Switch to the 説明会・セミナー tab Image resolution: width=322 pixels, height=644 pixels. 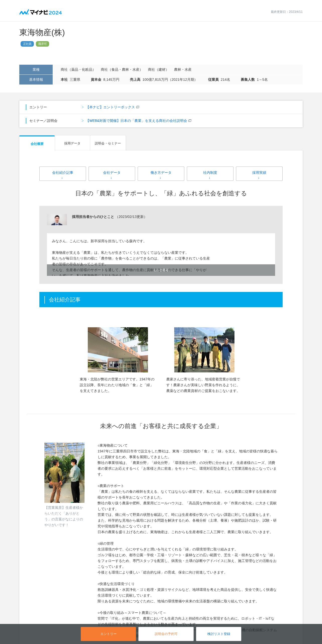(x=108, y=143)
